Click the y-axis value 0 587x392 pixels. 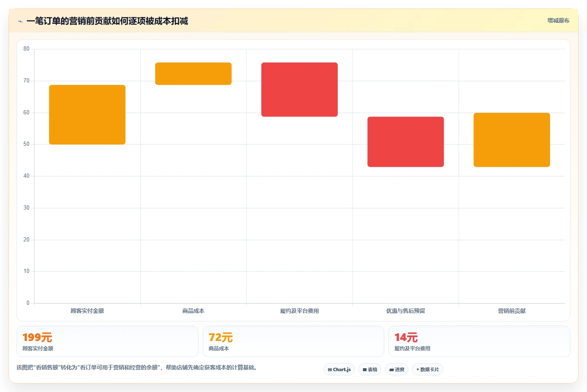28,303
